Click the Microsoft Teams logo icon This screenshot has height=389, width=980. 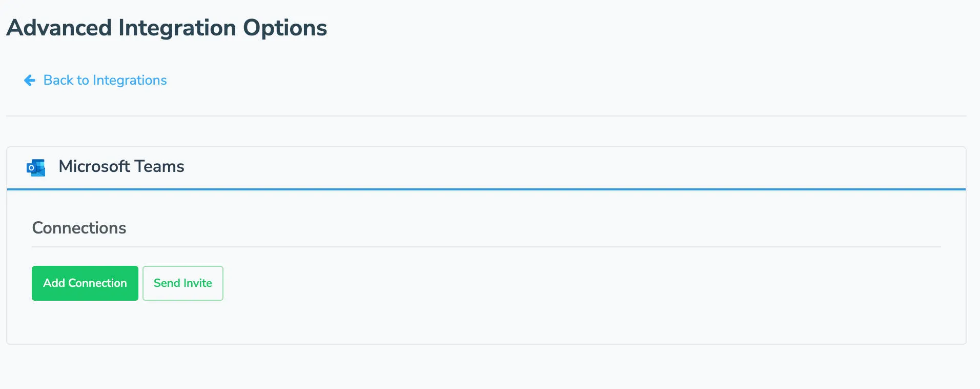(x=36, y=167)
